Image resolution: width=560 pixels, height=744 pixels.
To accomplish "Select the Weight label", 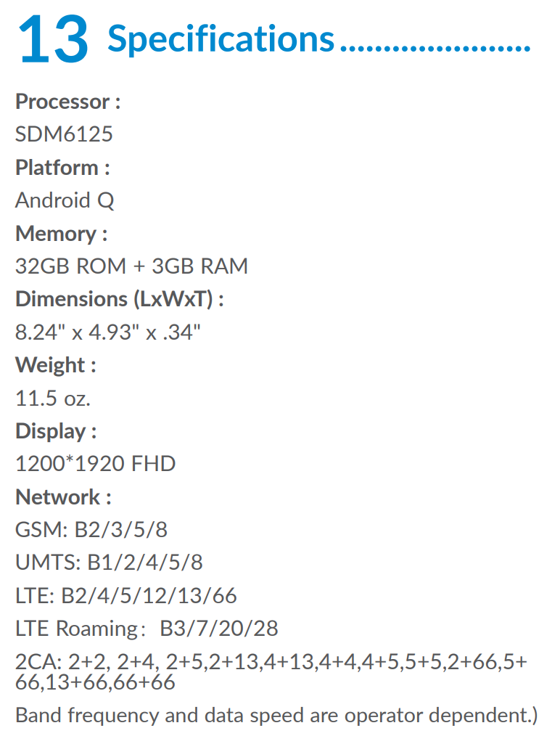I will tap(55, 365).
